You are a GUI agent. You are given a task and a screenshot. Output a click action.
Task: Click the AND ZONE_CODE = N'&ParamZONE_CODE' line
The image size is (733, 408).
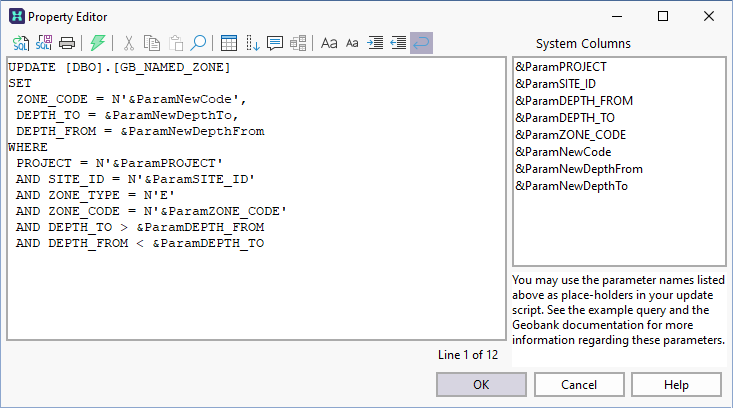[151, 211]
